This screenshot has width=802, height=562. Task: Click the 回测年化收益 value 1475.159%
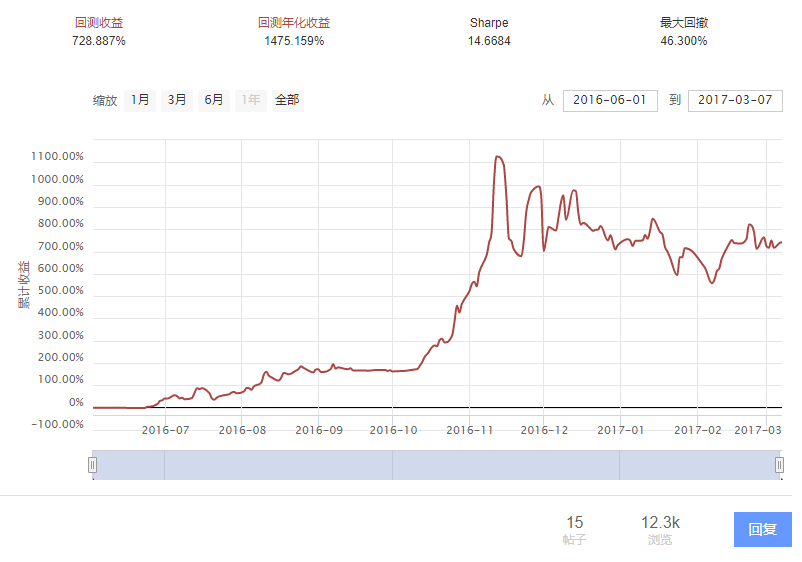click(x=294, y=41)
